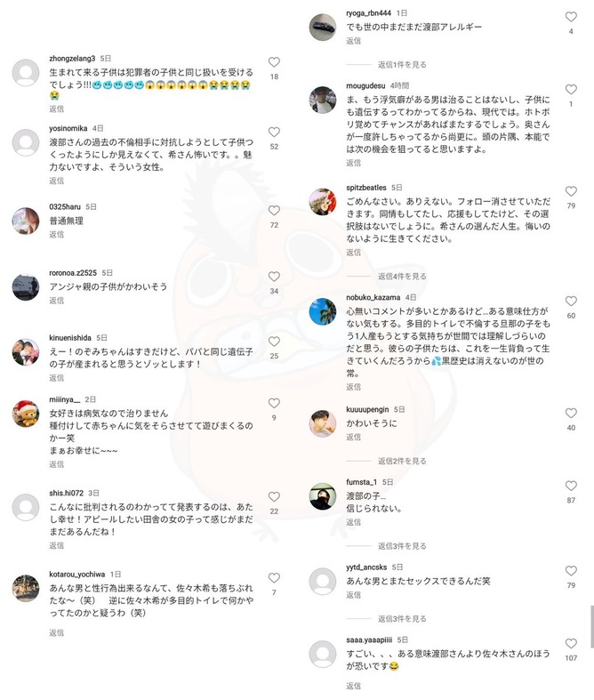
Task: Heart the comment from spitzbeatles
Action: pos(571,191)
